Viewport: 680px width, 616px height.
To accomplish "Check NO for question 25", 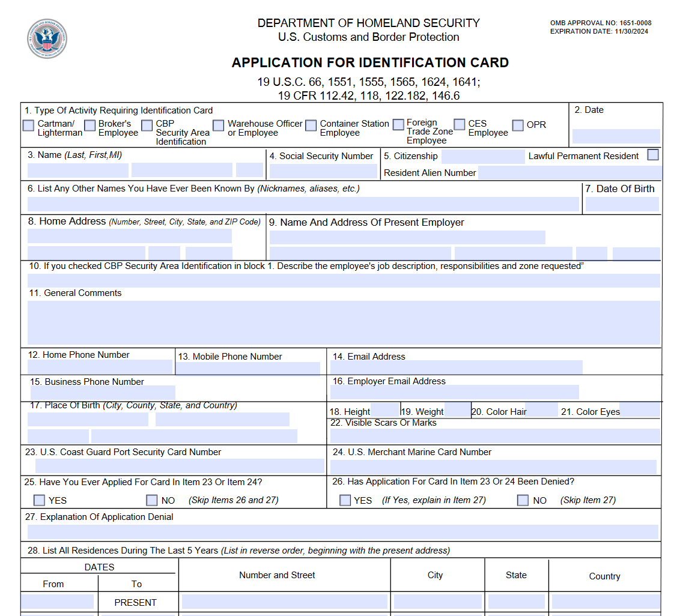I will pos(152,500).
